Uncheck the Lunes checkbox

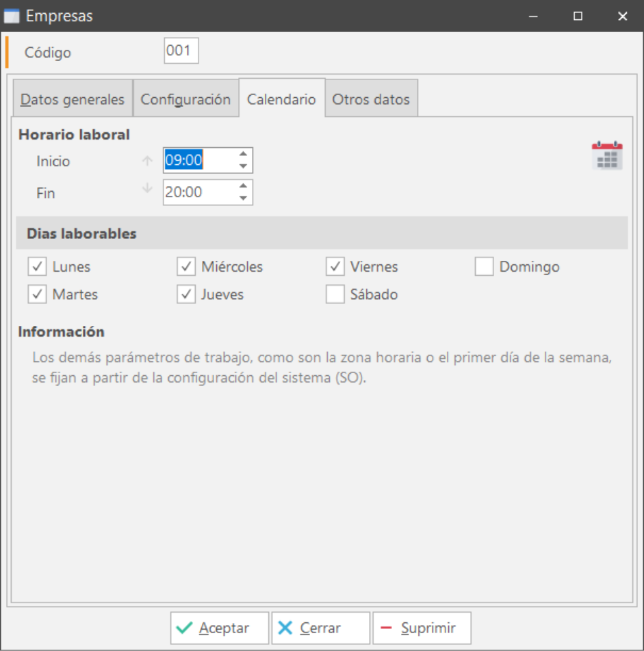[x=37, y=266]
